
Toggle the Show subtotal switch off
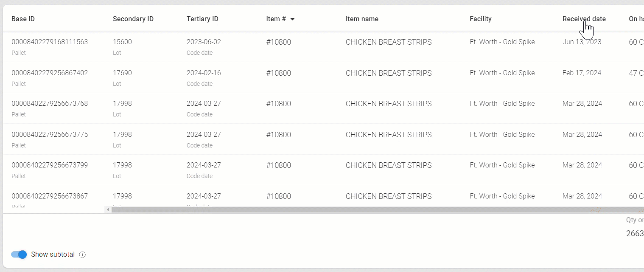click(x=19, y=255)
